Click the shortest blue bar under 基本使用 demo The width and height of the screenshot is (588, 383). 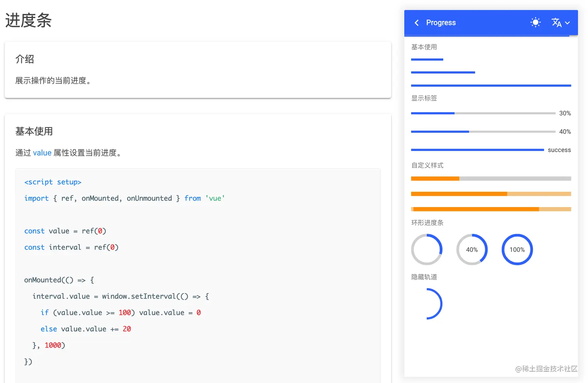(427, 60)
